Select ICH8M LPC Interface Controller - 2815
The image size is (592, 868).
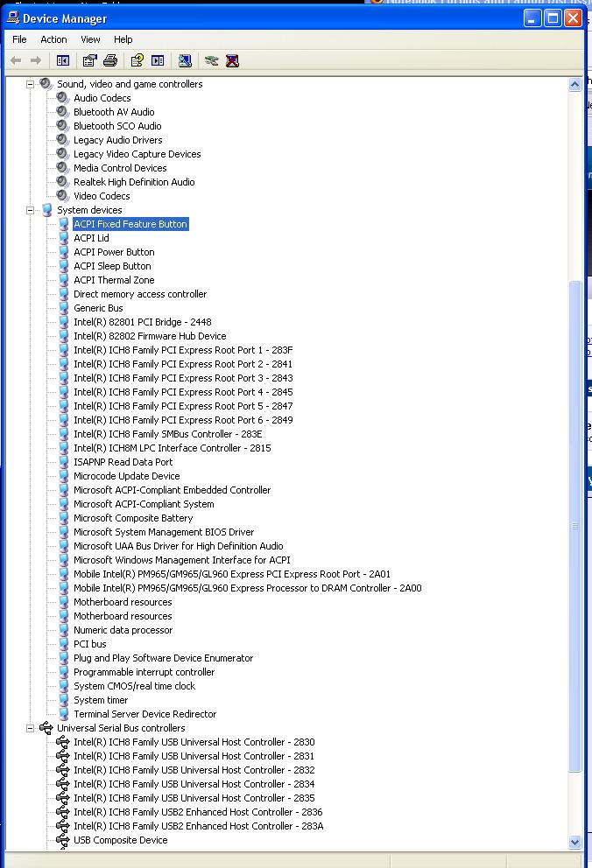[173, 448]
